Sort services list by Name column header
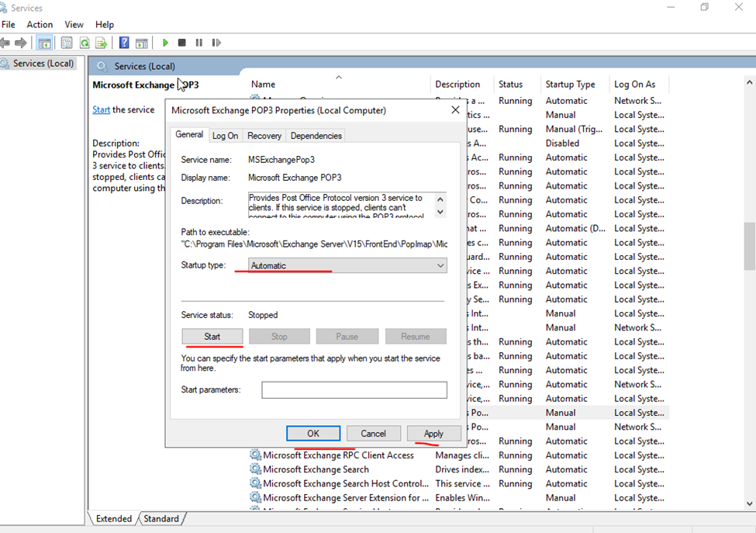 pyautogui.click(x=264, y=84)
